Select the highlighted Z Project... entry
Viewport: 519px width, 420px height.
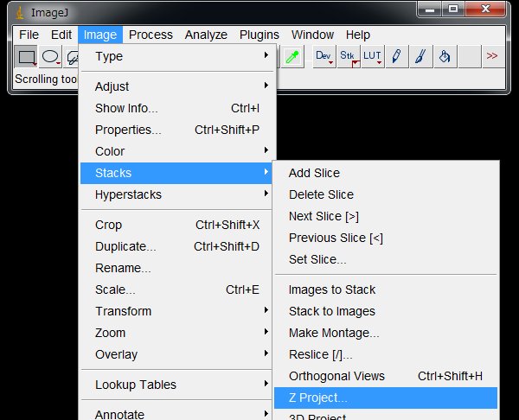point(386,398)
